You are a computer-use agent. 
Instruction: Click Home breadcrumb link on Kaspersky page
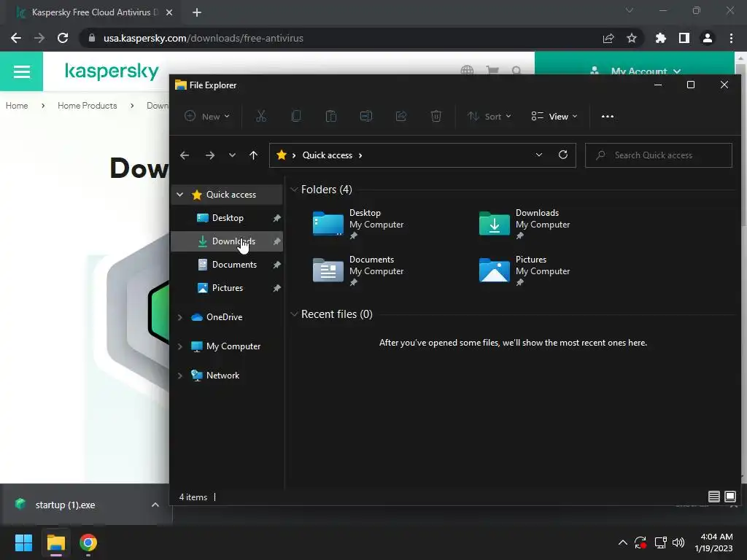(17, 106)
